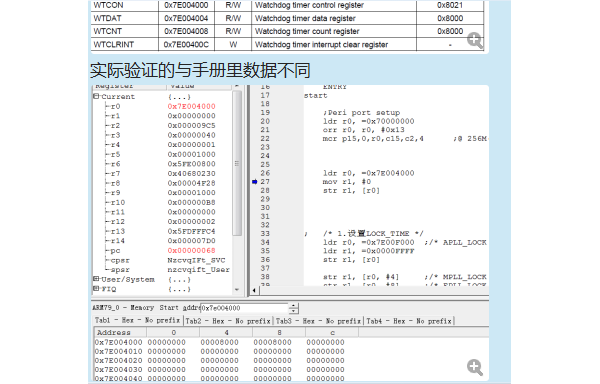Click the start label on line 17
Screen dimensions: 600x384
tap(315, 96)
